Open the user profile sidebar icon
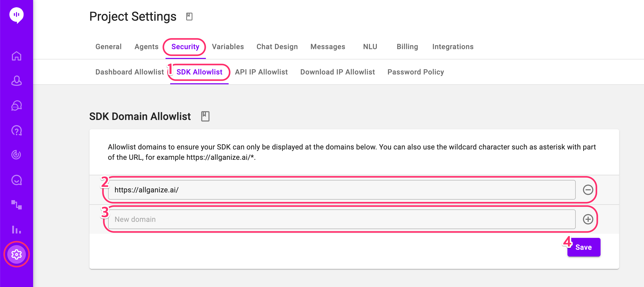Screen dimensions: 644x287 pos(17,81)
